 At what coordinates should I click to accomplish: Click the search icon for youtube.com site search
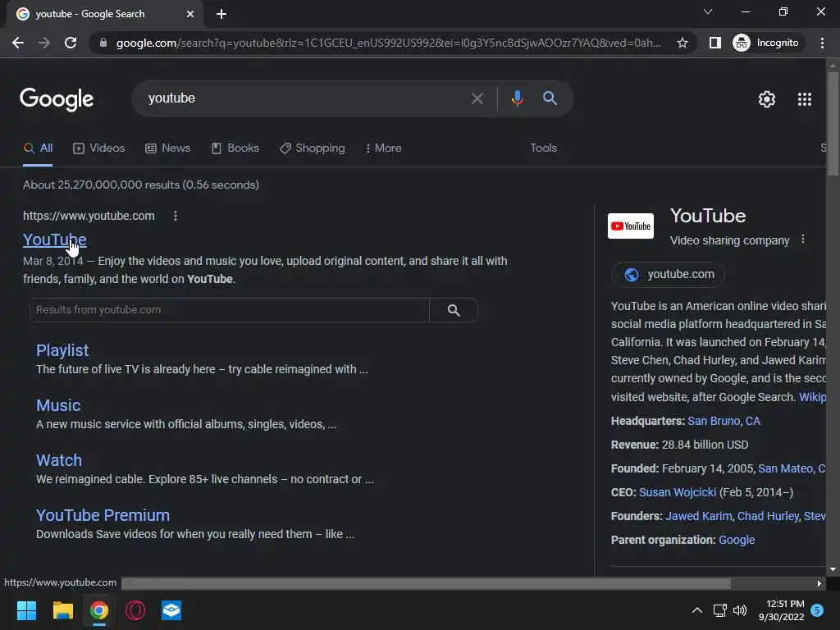point(454,310)
